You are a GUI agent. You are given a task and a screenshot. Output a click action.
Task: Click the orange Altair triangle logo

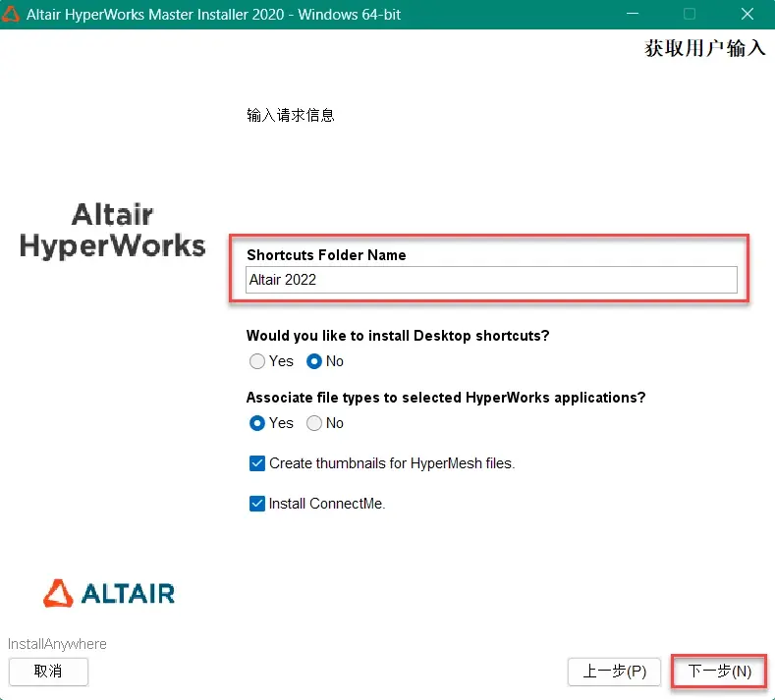[x=58, y=593]
